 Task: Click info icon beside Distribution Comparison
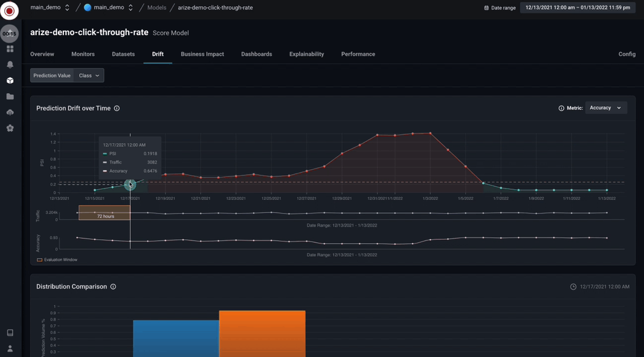click(x=113, y=287)
